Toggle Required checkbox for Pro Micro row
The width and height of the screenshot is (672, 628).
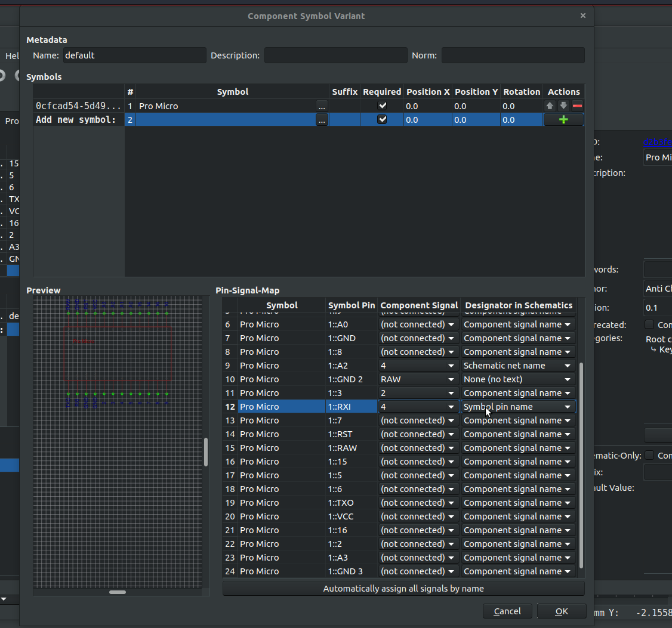coord(383,106)
